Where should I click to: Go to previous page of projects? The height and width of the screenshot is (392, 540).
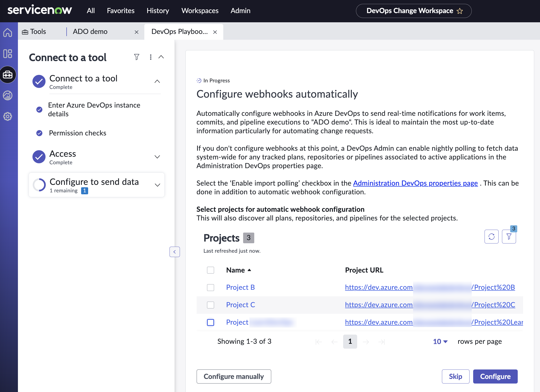334,342
